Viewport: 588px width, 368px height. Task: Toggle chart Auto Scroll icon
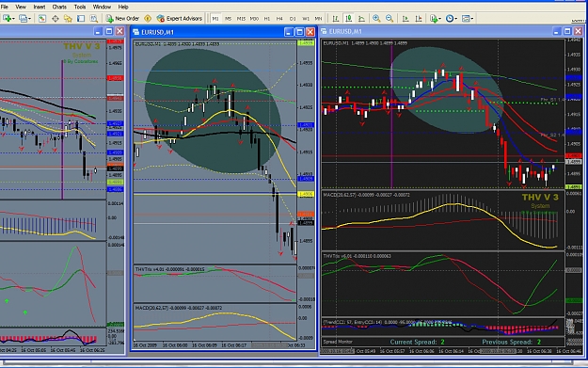(x=405, y=19)
